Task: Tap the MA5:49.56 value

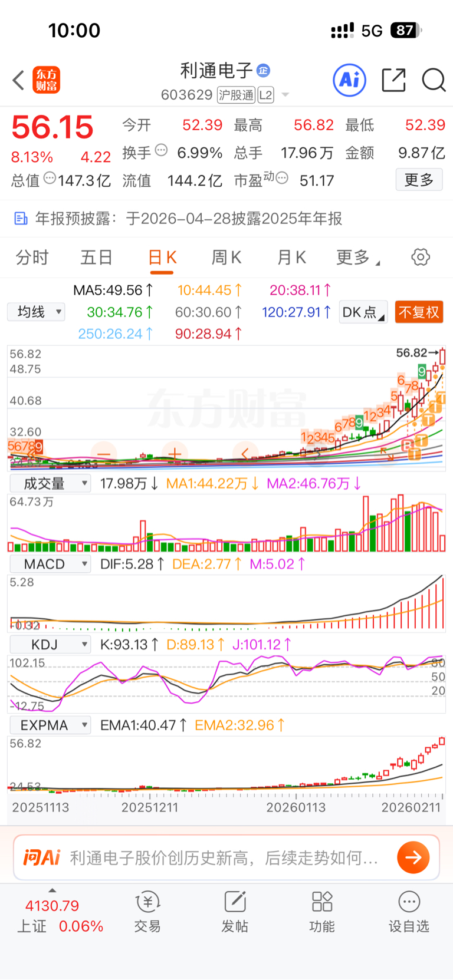Action: 113,290
